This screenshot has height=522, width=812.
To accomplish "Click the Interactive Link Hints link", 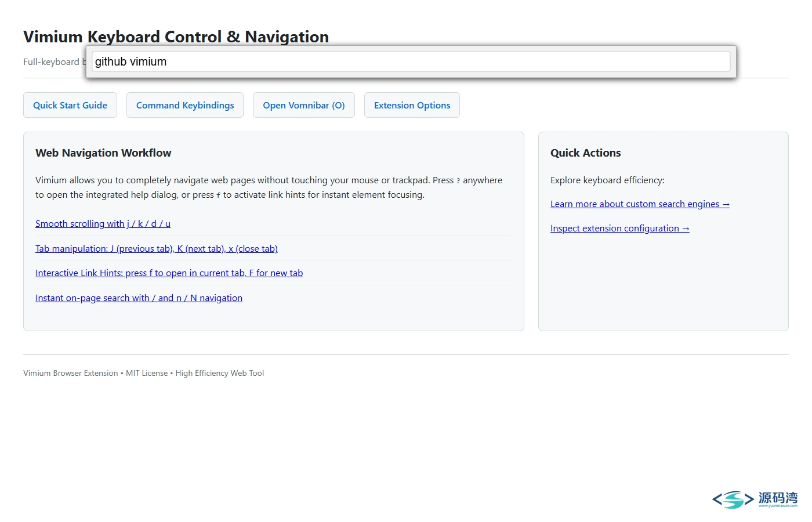I will click(x=169, y=273).
